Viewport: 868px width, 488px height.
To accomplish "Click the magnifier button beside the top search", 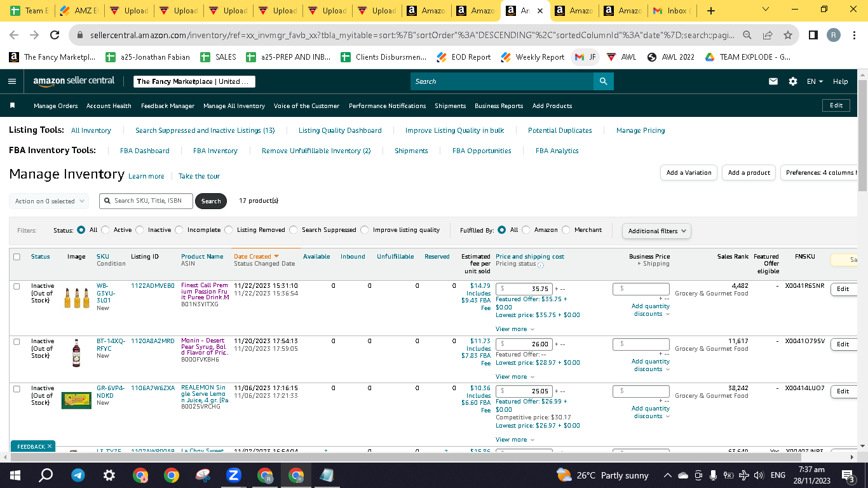I will pos(603,81).
